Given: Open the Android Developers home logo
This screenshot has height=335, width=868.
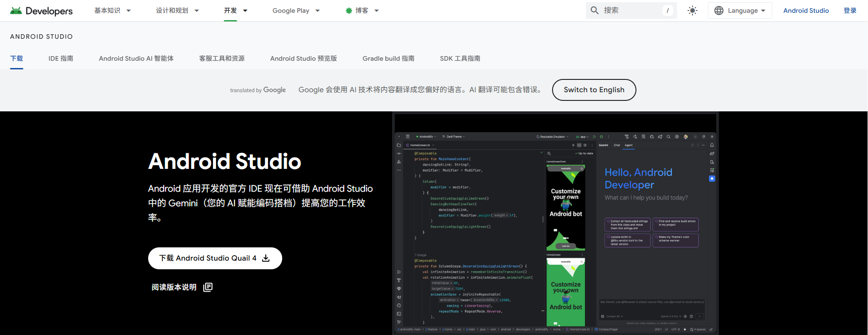Looking at the screenshot, I should (x=41, y=10).
